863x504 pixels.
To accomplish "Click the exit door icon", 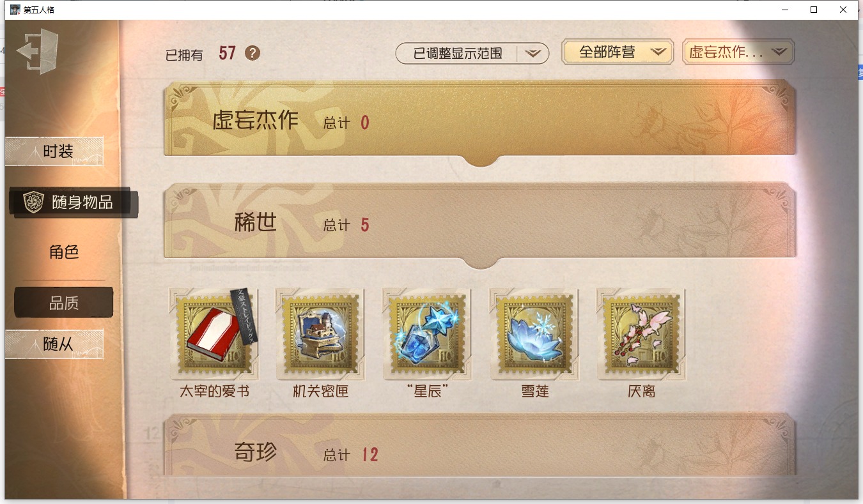I will click(x=37, y=51).
